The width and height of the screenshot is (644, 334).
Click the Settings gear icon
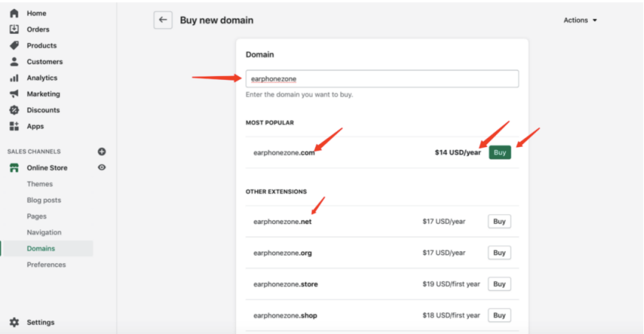(x=14, y=322)
